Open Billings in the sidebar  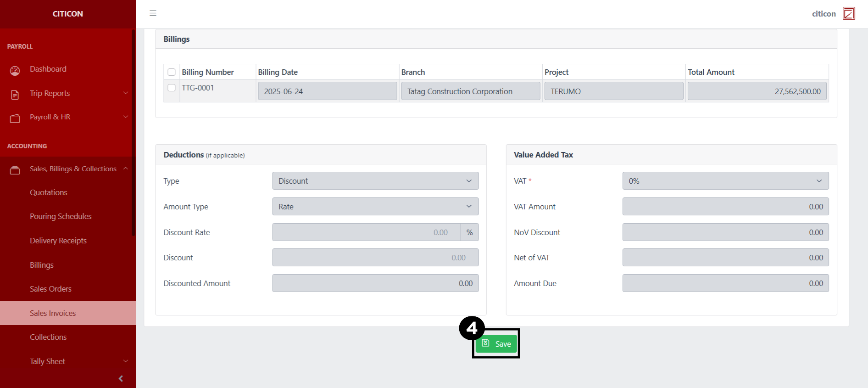click(42, 265)
